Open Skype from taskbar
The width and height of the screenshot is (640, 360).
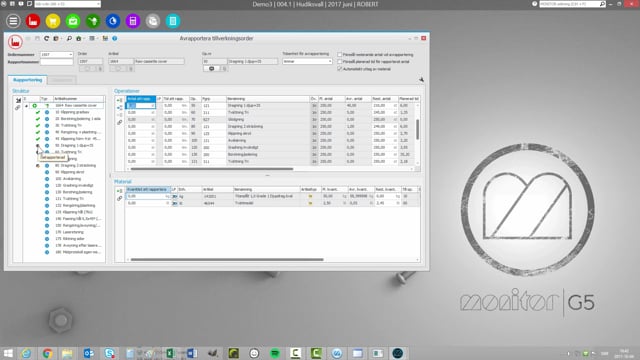109,353
